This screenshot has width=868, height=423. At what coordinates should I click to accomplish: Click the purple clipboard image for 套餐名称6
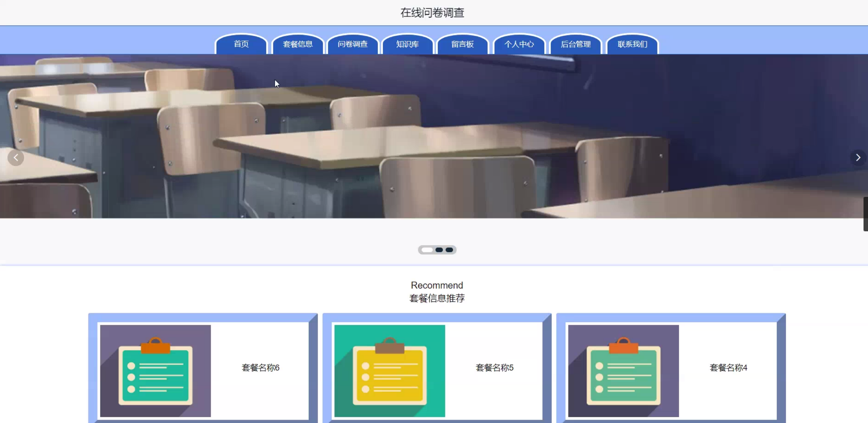(x=155, y=371)
